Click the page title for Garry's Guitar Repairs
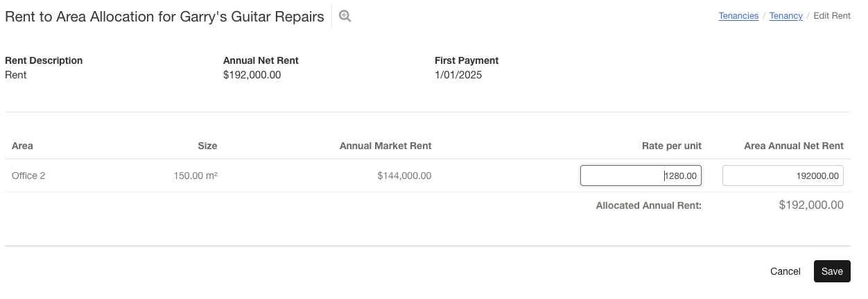The width and height of the screenshot is (868, 299). (x=164, y=17)
